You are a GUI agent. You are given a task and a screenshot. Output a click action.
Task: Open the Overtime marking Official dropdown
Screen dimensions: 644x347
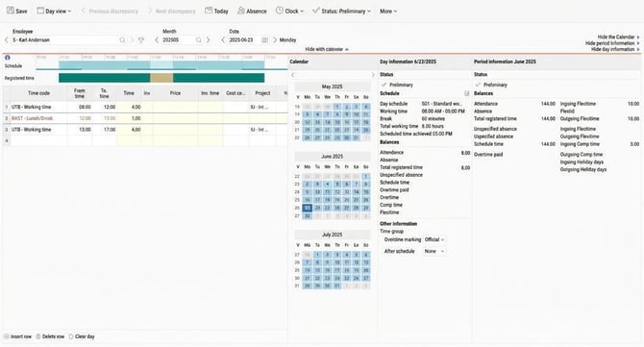(434, 239)
